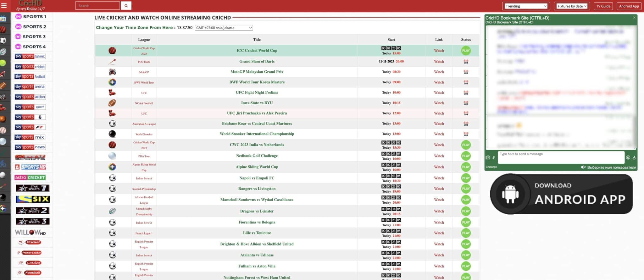Open emoji picker in chat
The width and height of the screenshot is (644, 280).
point(628,157)
